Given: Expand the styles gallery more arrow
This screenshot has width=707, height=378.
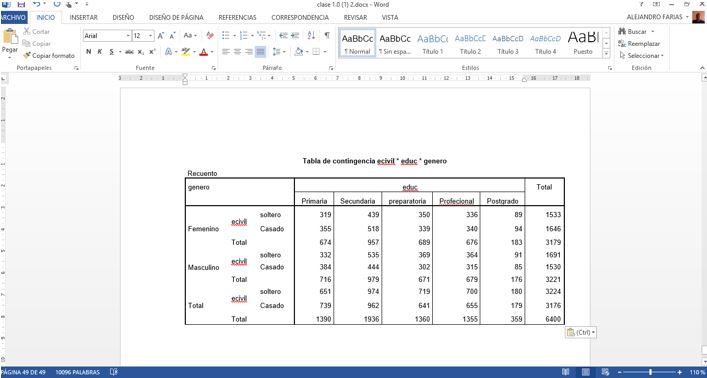Looking at the screenshot, I should [606, 54].
